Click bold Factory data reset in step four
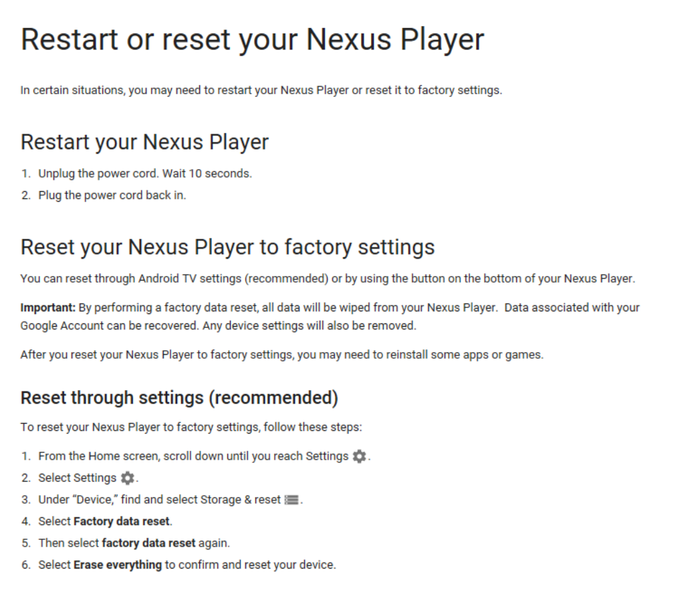Image resolution: width=700 pixels, height=596 pixels. (x=122, y=521)
